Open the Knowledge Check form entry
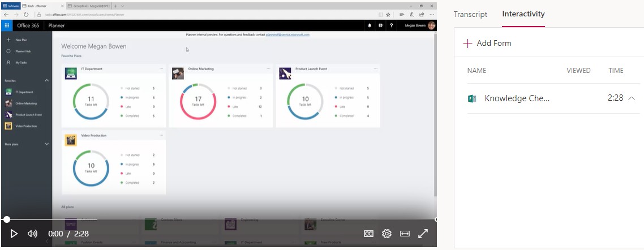 [517, 98]
